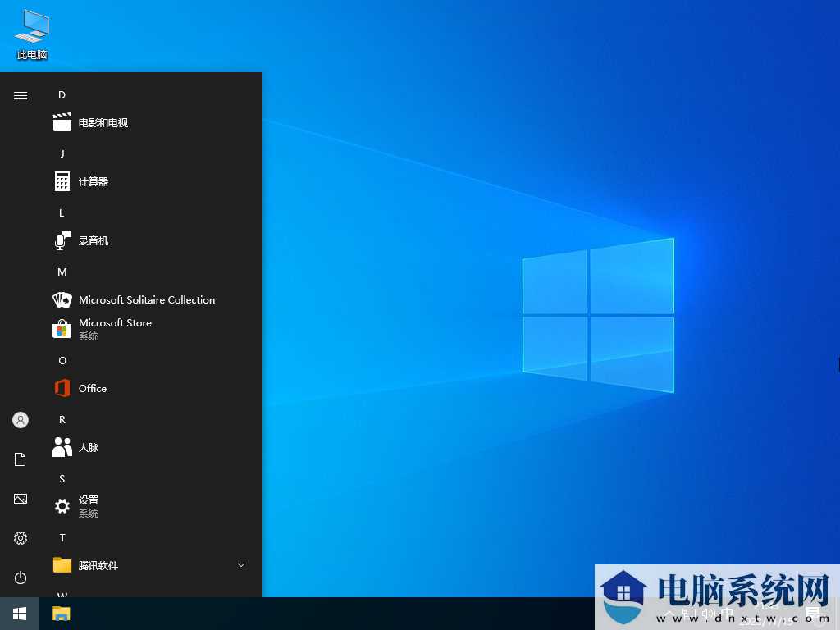Image resolution: width=840 pixels, height=630 pixels.
Task: Click the R section header
Action: coord(62,419)
